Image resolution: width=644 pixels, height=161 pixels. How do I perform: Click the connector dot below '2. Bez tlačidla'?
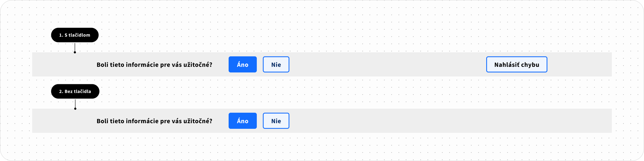(x=75, y=109)
